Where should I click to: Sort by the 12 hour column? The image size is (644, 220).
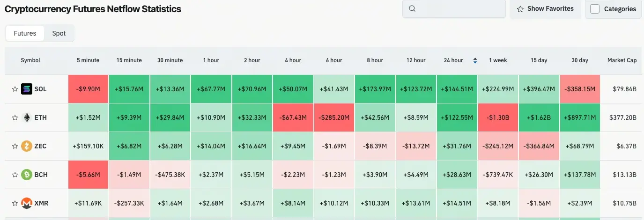[x=416, y=60]
